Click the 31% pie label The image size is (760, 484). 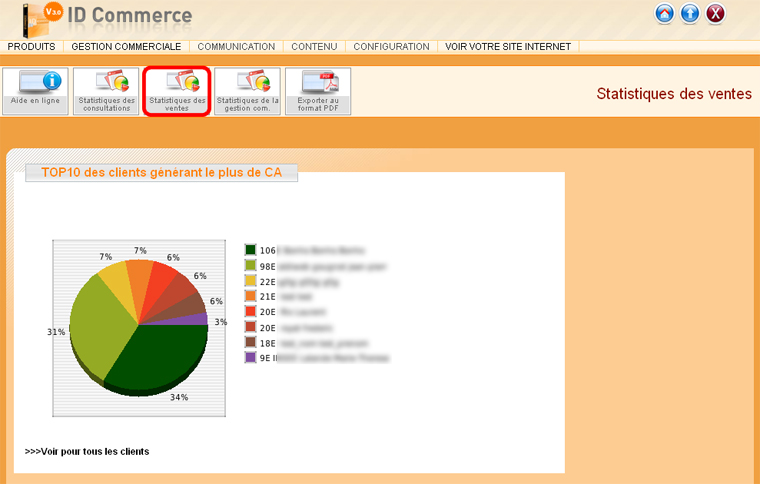click(x=56, y=332)
